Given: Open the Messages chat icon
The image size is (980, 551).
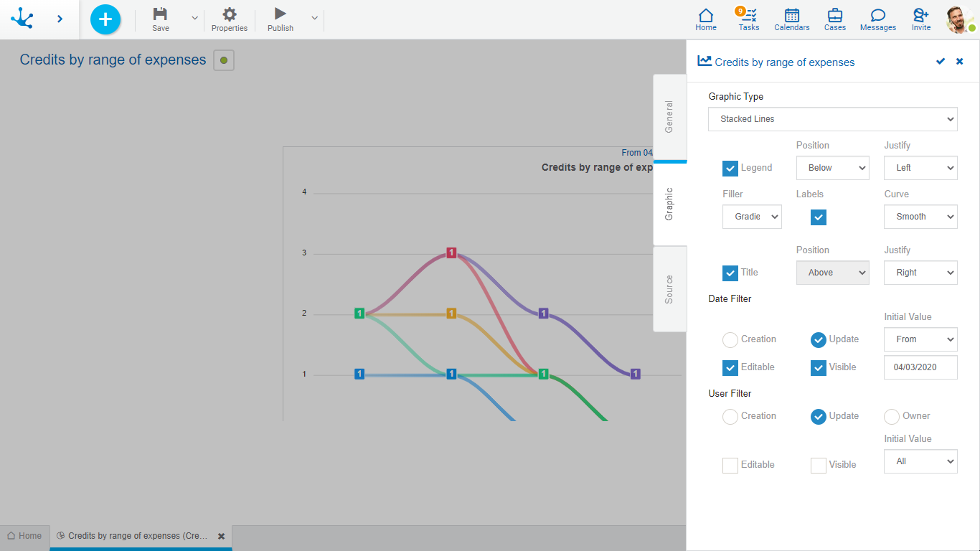Looking at the screenshot, I should click(x=878, y=16).
